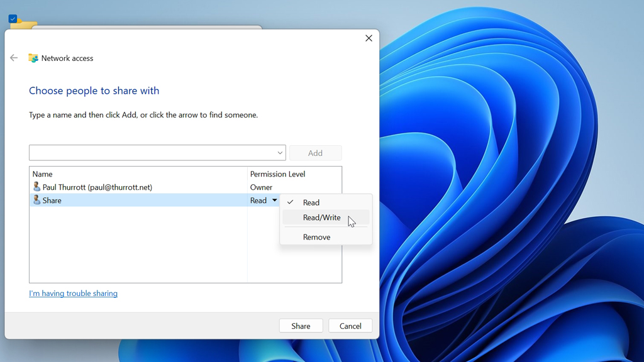
Task: Click the Add button
Action: (315, 153)
